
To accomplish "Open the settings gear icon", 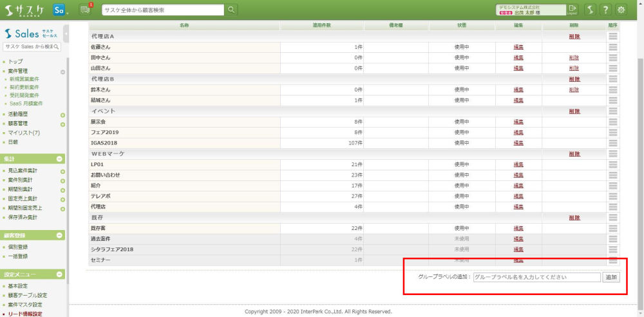I will pyautogui.click(x=621, y=10).
